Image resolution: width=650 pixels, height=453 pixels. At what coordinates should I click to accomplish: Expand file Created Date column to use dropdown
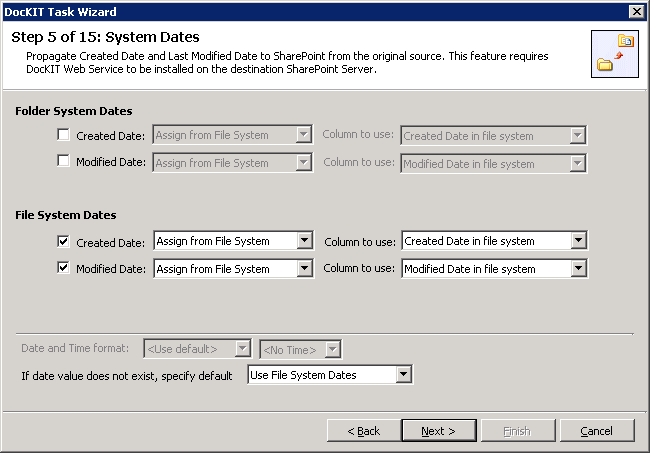point(494,241)
